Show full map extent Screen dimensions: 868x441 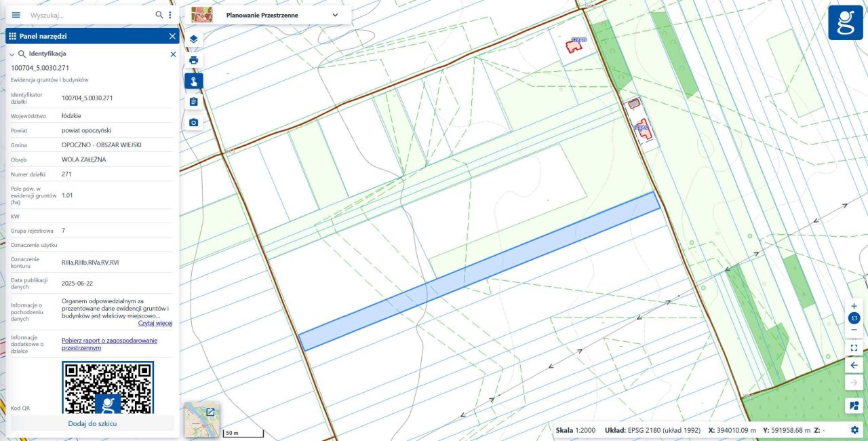pos(854,348)
